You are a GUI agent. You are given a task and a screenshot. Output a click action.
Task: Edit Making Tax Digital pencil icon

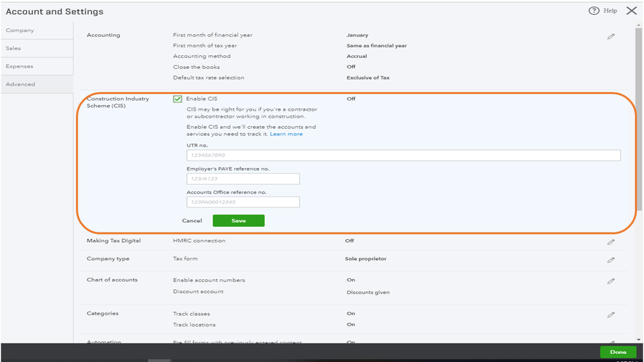point(610,242)
